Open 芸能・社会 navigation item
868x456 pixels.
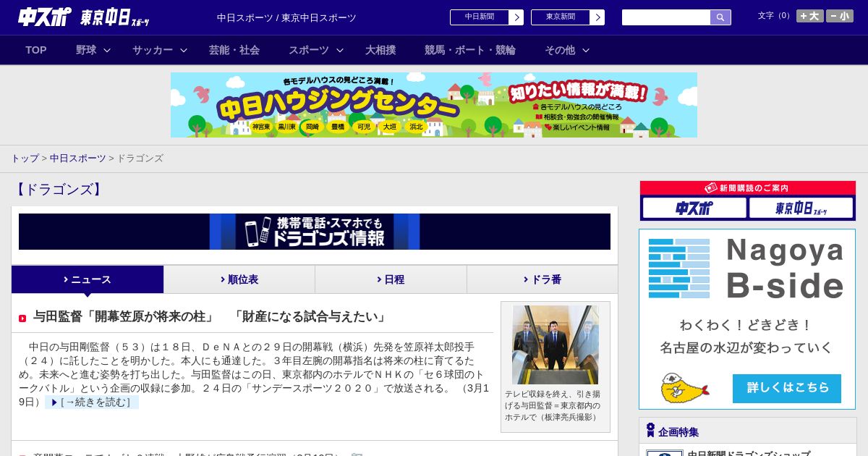234,50
